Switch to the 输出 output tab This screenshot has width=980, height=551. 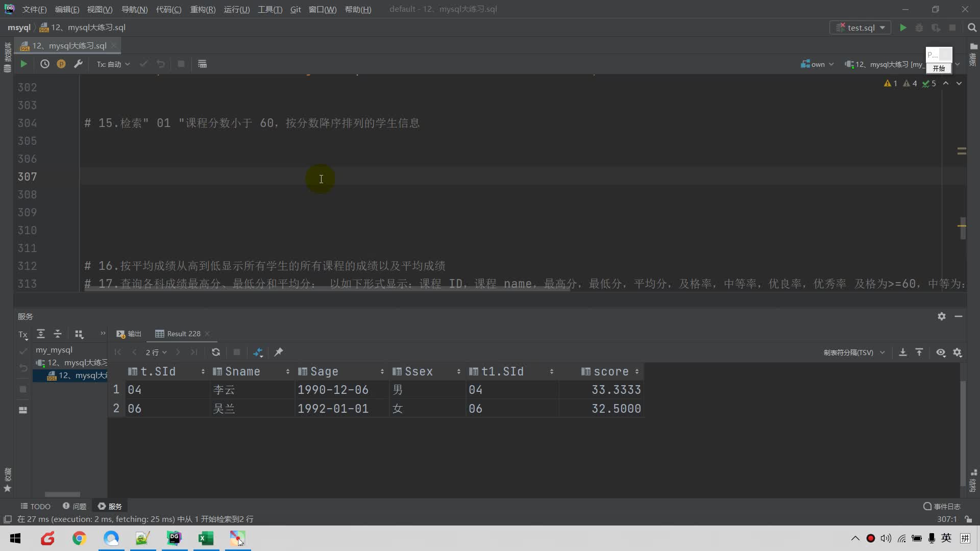pyautogui.click(x=129, y=334)
